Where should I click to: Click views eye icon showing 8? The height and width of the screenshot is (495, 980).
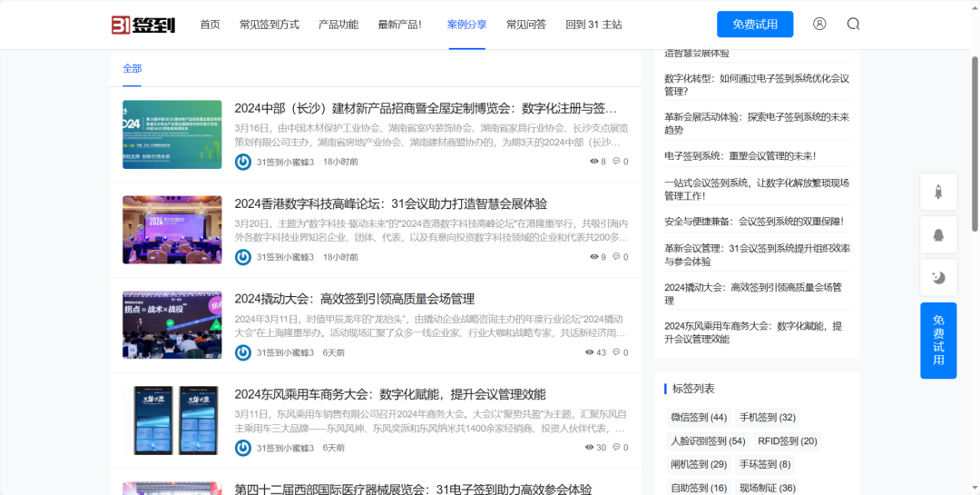(593, 162)
